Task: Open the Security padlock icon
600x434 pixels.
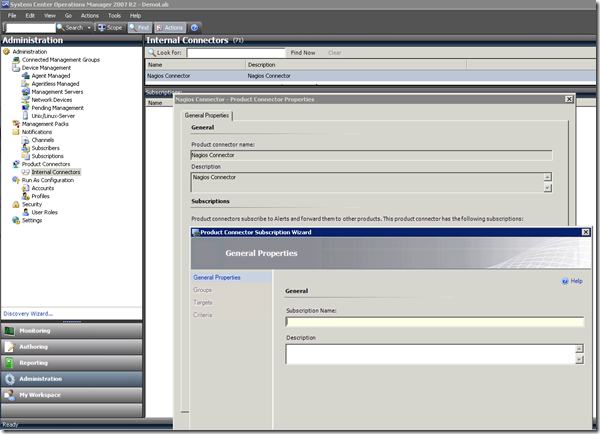Action: coord(16,204)
